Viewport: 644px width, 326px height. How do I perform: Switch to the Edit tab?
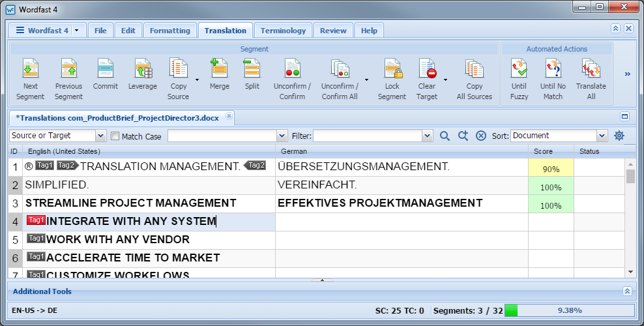coord(128,31)
